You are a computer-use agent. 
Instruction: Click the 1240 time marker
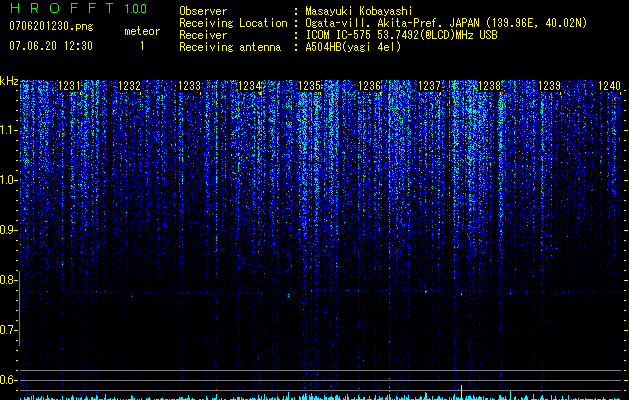[x=609, y=86]
